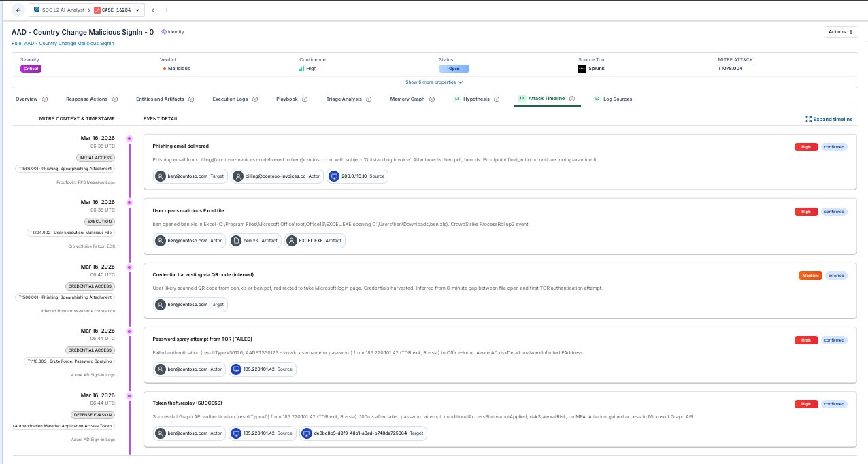Click the Open status badge
This screenshot has height=464, width=868.
coord(454,69)
